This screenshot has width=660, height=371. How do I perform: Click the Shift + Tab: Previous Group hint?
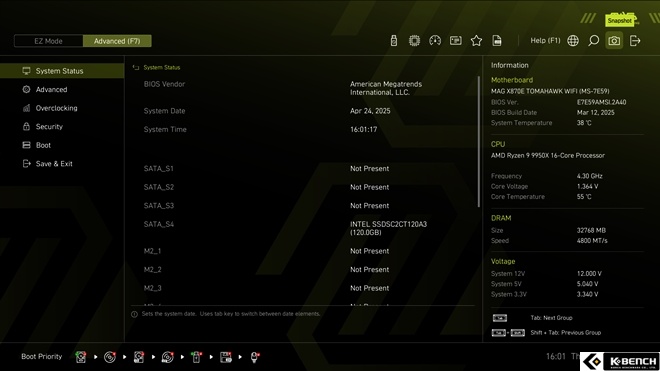[565, 332]
